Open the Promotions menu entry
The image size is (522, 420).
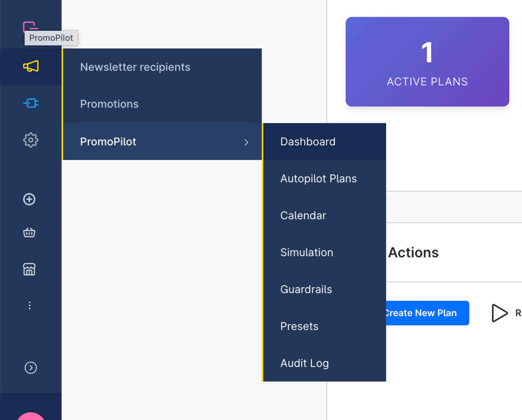[109, 104]
